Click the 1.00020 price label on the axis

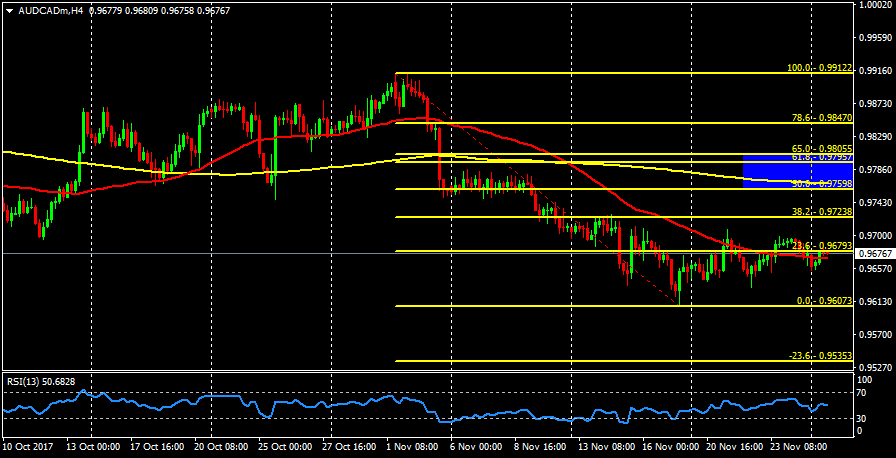point(875,5)
